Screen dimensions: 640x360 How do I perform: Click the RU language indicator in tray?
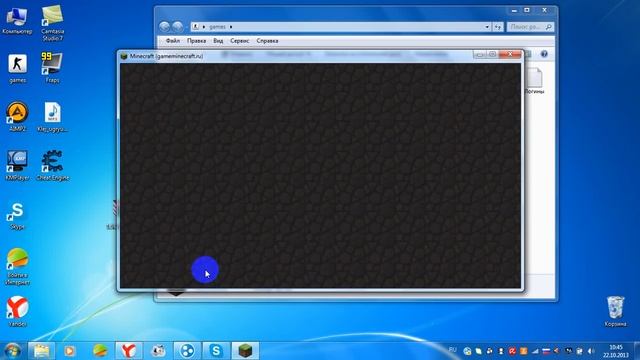[x=452, y=350]
